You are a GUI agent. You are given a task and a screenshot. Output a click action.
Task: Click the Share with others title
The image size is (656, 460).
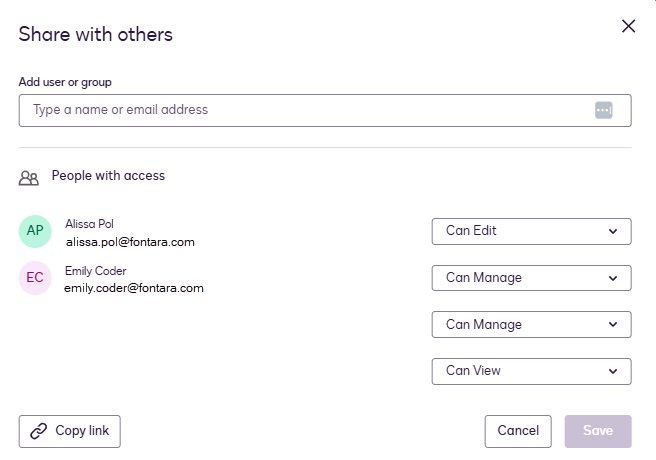(96, 34)
